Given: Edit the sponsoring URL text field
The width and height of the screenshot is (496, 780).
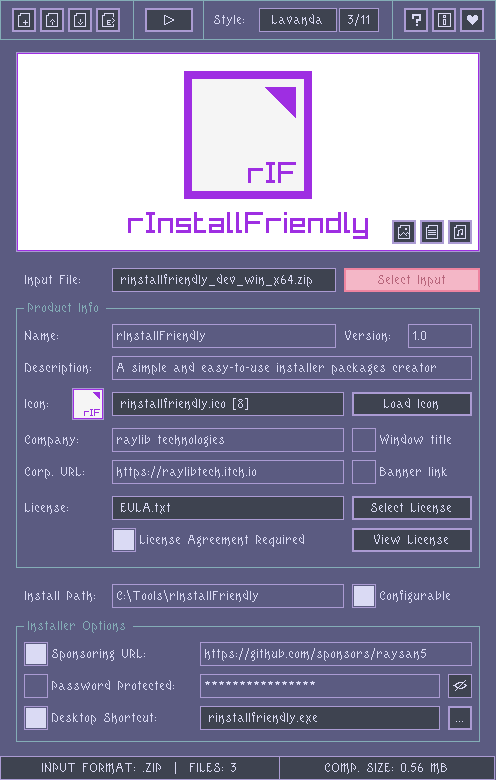Looking at the screenshot, I should click(336, 654).
